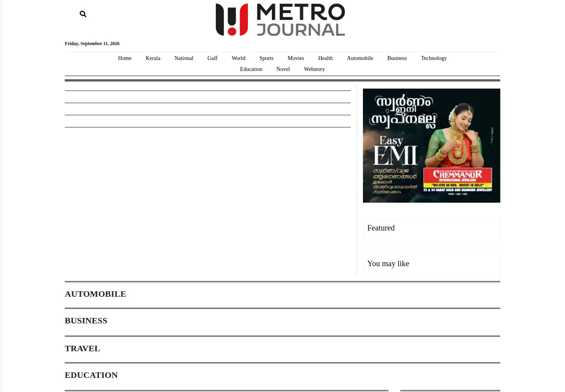565x392 pixels.
Task: Click the date Friday, September 11, 2026
Action: point(92,44)
